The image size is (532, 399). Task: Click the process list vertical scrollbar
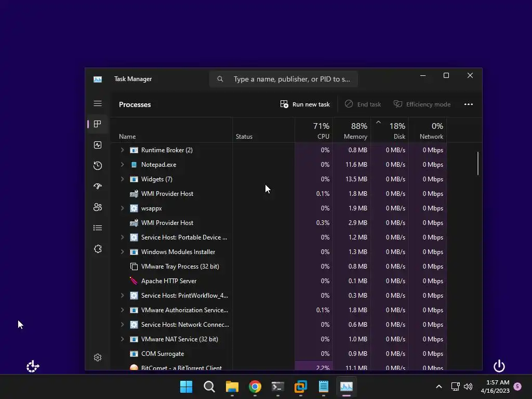478,164
